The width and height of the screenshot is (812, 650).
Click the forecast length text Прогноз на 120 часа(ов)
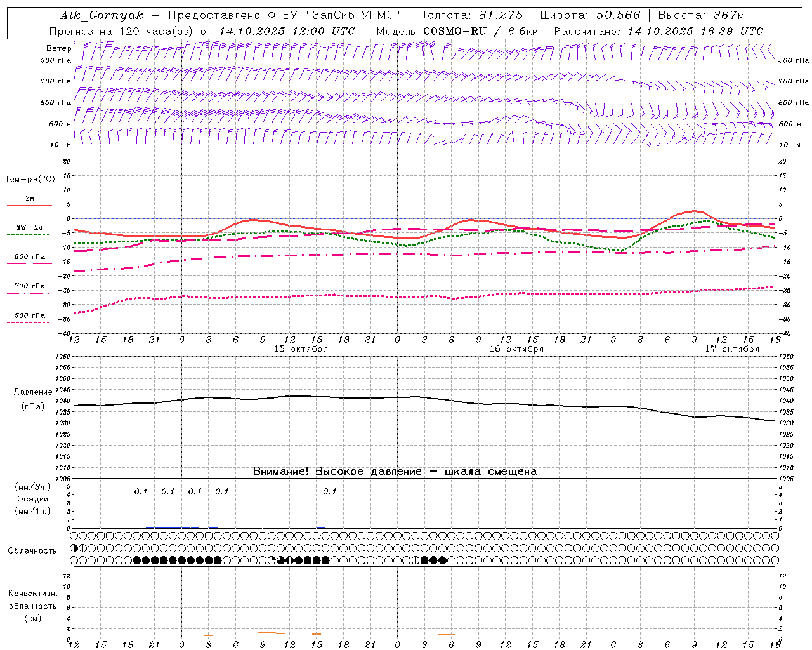click(122, 31)
